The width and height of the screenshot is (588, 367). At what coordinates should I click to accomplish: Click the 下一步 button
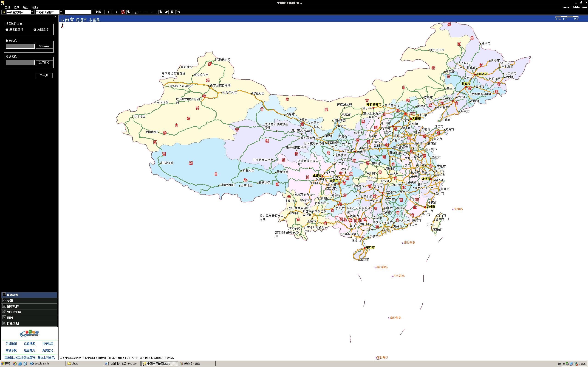click(44, 75)
